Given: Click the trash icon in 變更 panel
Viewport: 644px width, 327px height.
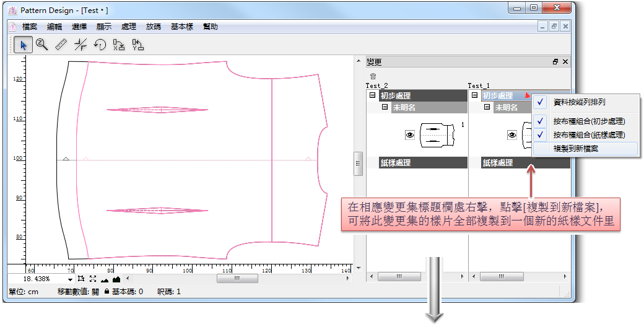Looking at the screenshot, I should point(373,76).
